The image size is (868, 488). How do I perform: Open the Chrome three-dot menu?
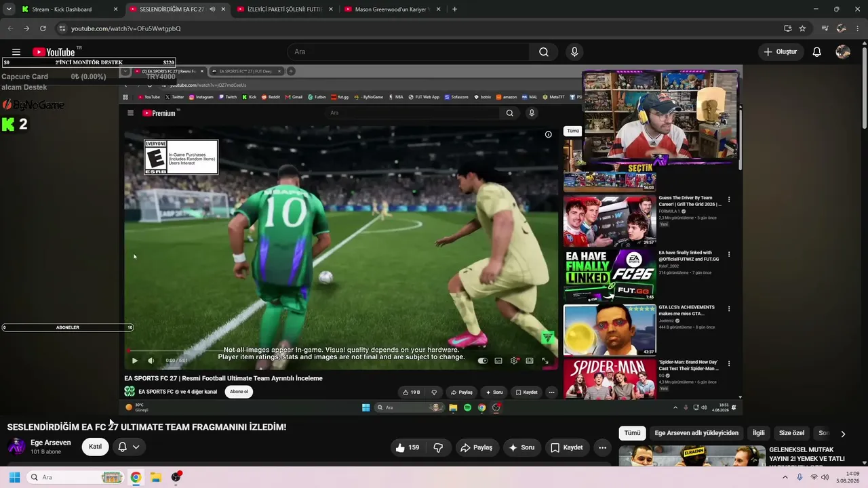858,28
